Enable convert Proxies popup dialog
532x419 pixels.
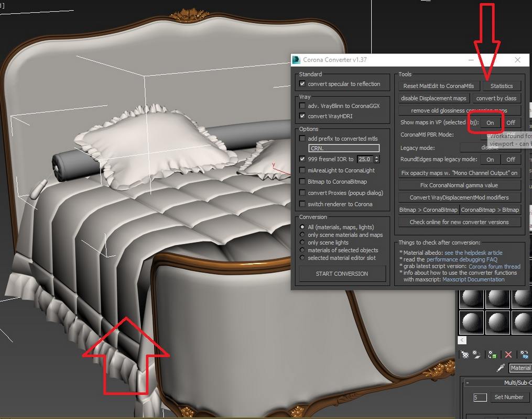[302, 193]
